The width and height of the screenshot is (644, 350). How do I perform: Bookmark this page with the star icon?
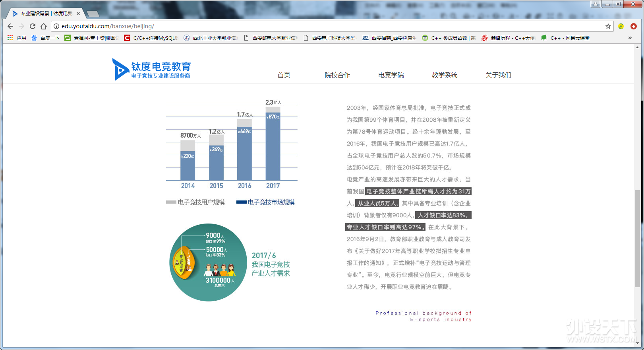point(608,26)
